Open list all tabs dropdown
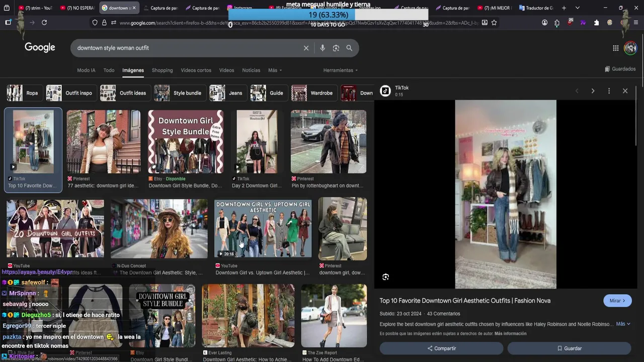Viewport: 644px width, 362px height. pos(577,8)
